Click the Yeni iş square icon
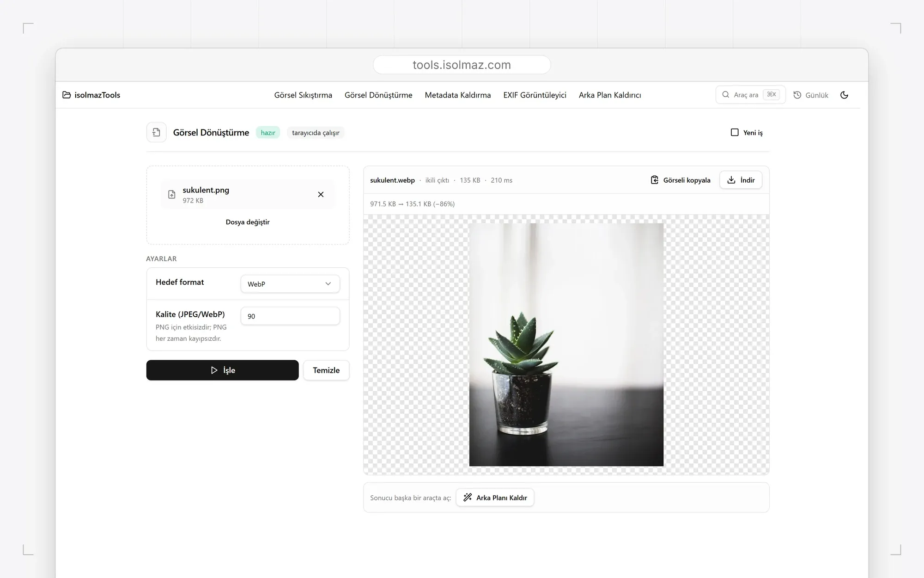This screenshot has width=924, height=578. point(735,132)
